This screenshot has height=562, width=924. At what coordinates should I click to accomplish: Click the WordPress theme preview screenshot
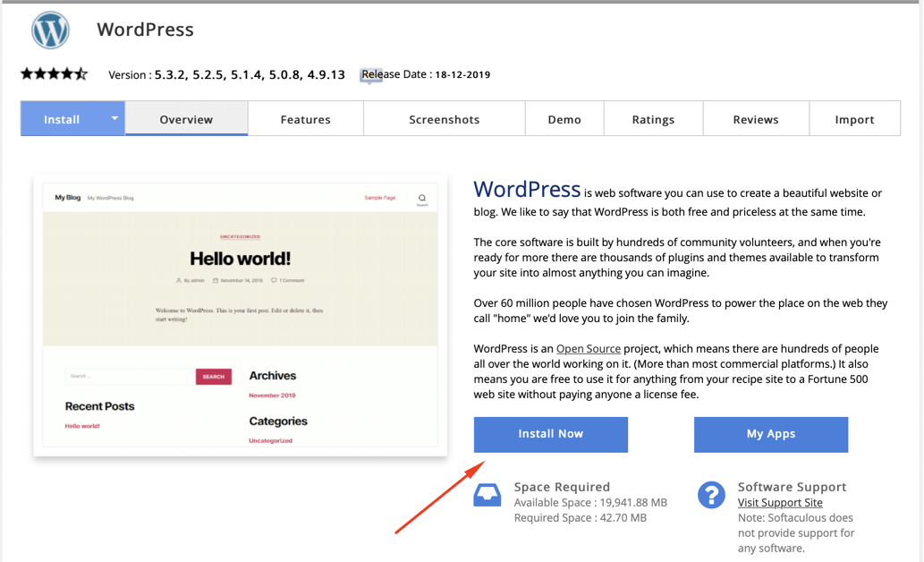pyautogui.click(x=241, y=315)
